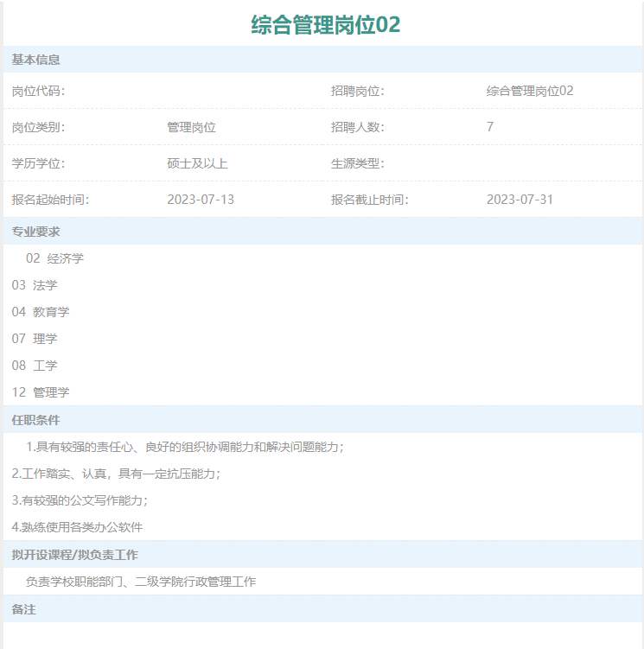Image resolution: width=644 pixels, height=649 pixels.
Task: Select the value 管理岗位
Action: click(191, 127)
